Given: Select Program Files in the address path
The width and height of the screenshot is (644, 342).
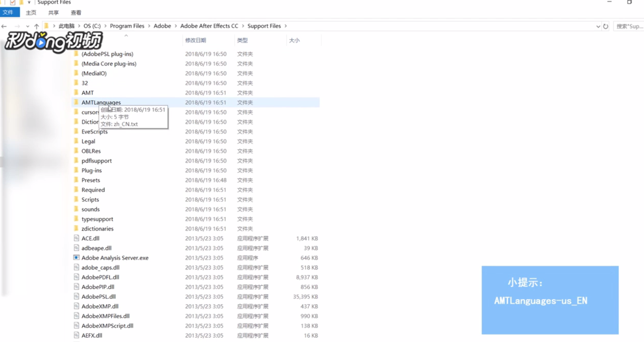Looking at the screenshot, I should [127, 26].
